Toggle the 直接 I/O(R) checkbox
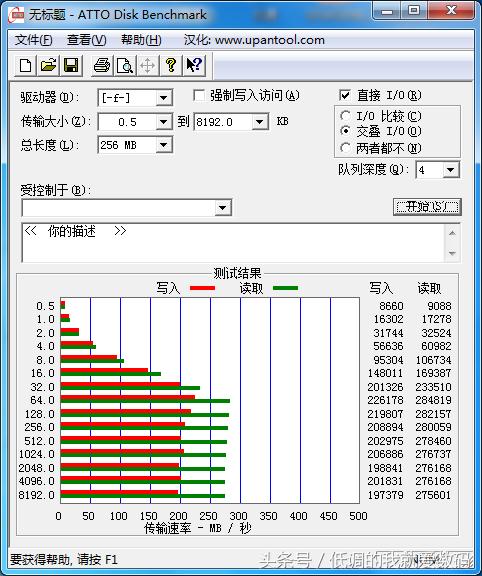Viewport: 482px width, 576px height. click(345, 95)
